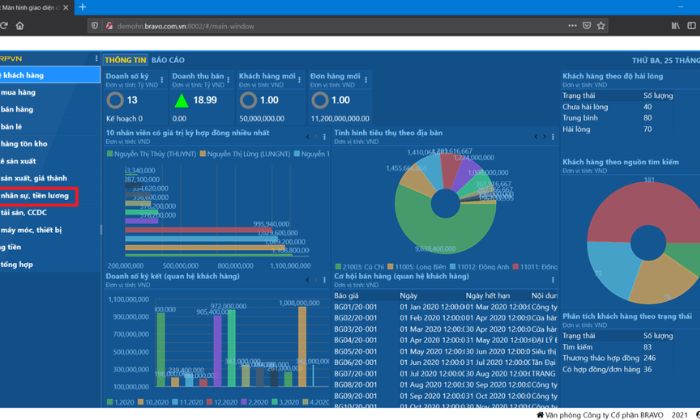Open the browser library icon
700x420 pixels.
(675, 26)
